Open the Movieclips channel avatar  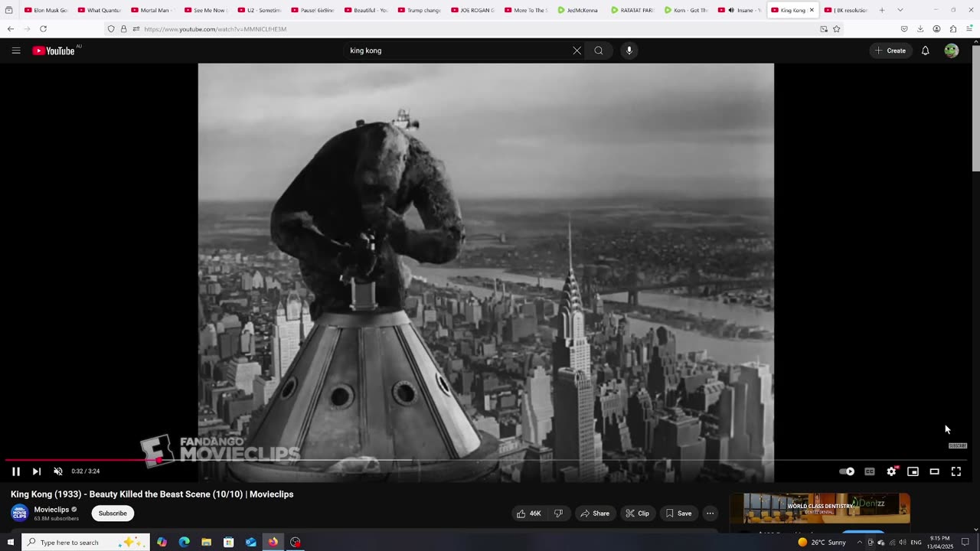(19, 514)
